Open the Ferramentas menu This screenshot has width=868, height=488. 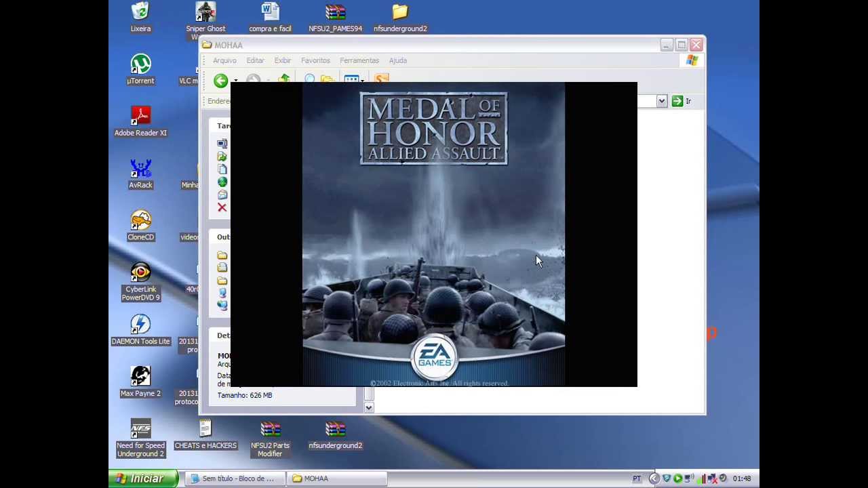(359, 60)
